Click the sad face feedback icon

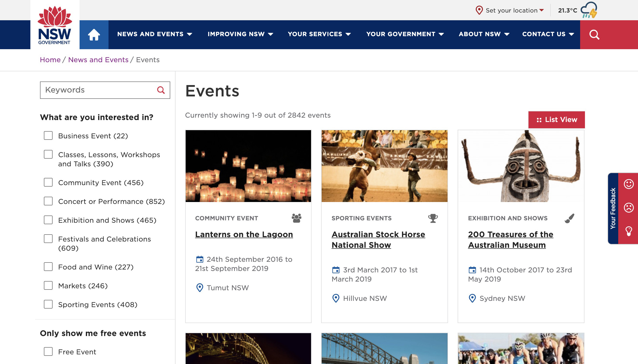629,208
